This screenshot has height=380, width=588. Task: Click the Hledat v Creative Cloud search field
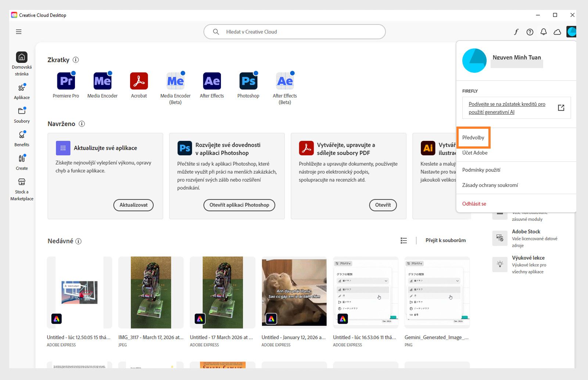pyautogui.click(x=294, y=32)
